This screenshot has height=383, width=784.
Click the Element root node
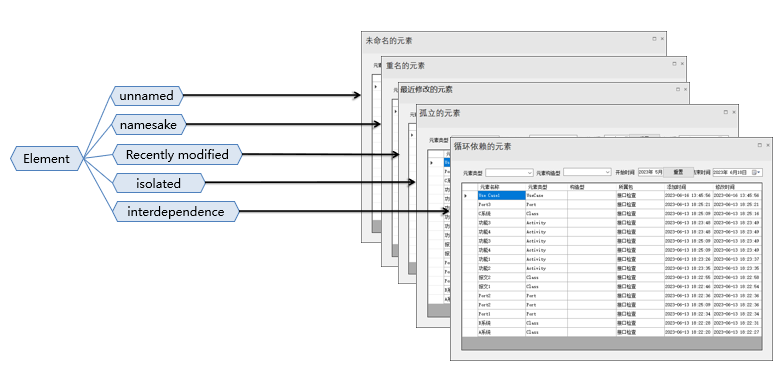click(46, 158)
